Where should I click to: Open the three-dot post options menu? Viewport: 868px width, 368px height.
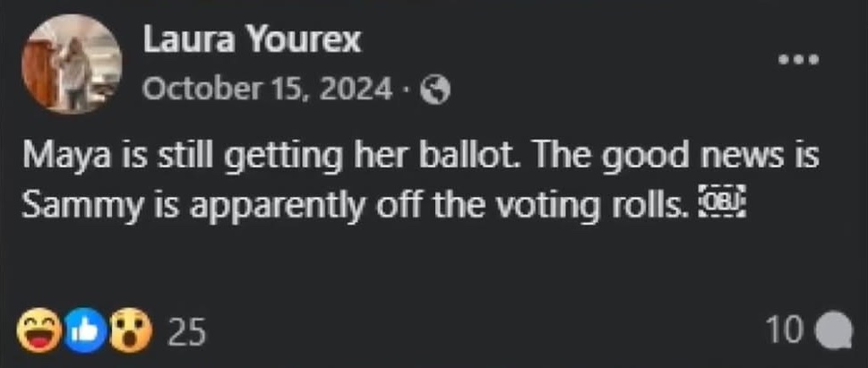tap(798, 60)
